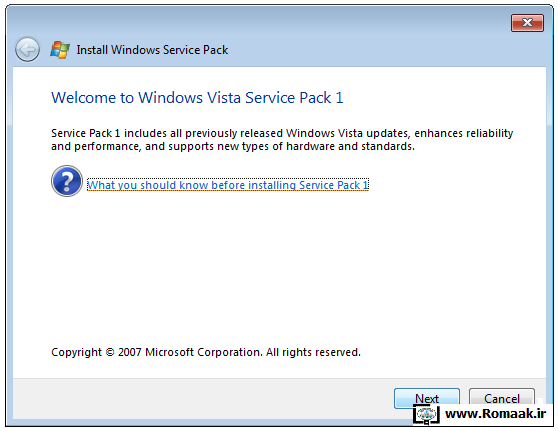Click the "and performance" description line
558x431 pixels.
(x=233, y=146)
